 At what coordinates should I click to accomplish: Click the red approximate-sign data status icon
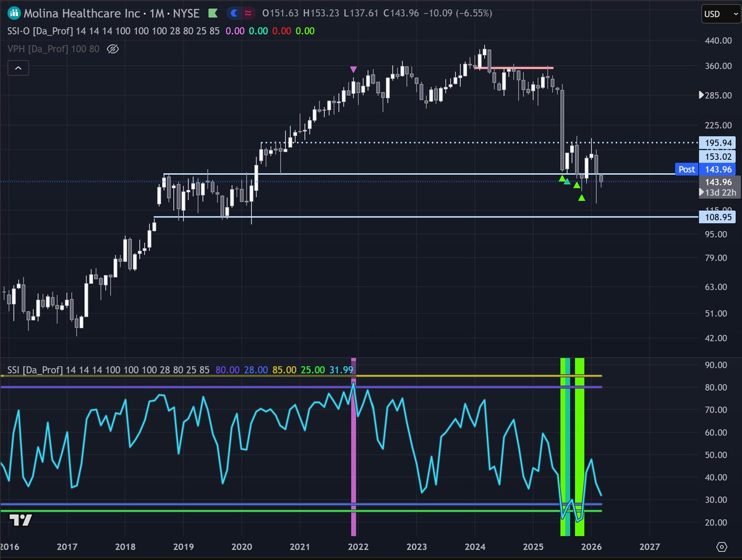tap(247, 12)
